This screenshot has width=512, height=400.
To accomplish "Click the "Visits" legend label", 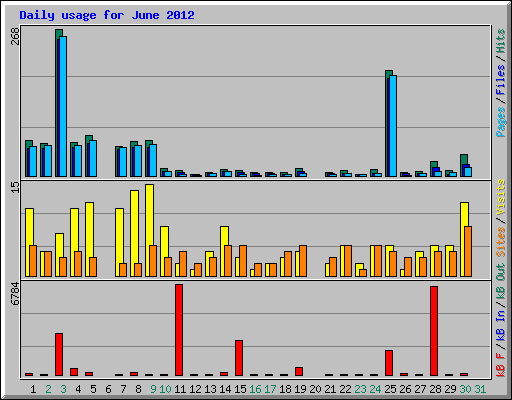I will click(x=500, y=197).
